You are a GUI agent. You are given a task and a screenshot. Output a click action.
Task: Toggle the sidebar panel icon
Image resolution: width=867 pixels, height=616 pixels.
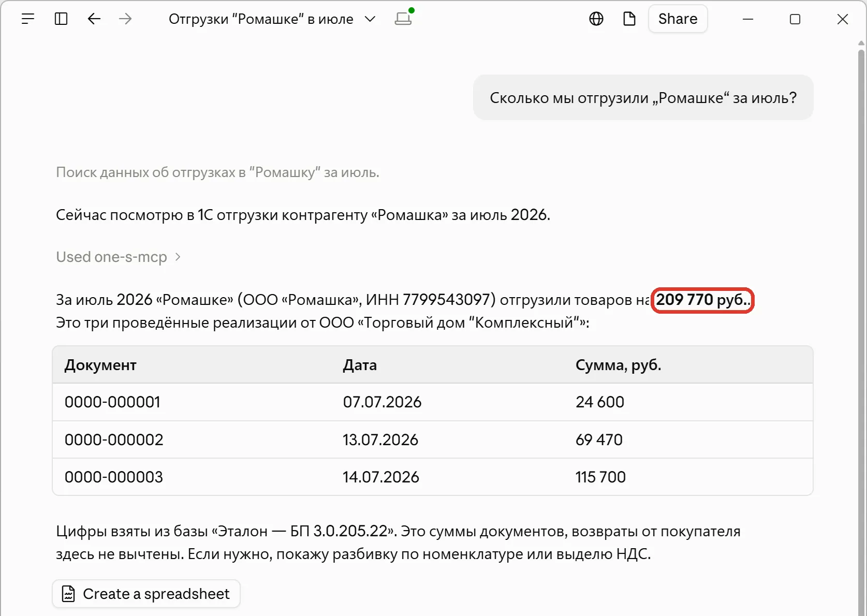pyautogui.click(x=61, y=19)
